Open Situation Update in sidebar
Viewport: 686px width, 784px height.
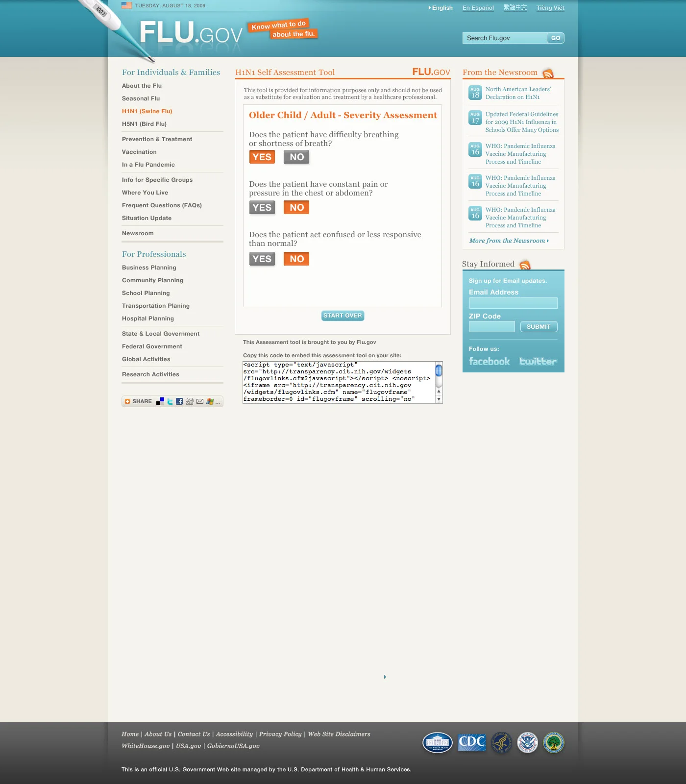(147, 218)
